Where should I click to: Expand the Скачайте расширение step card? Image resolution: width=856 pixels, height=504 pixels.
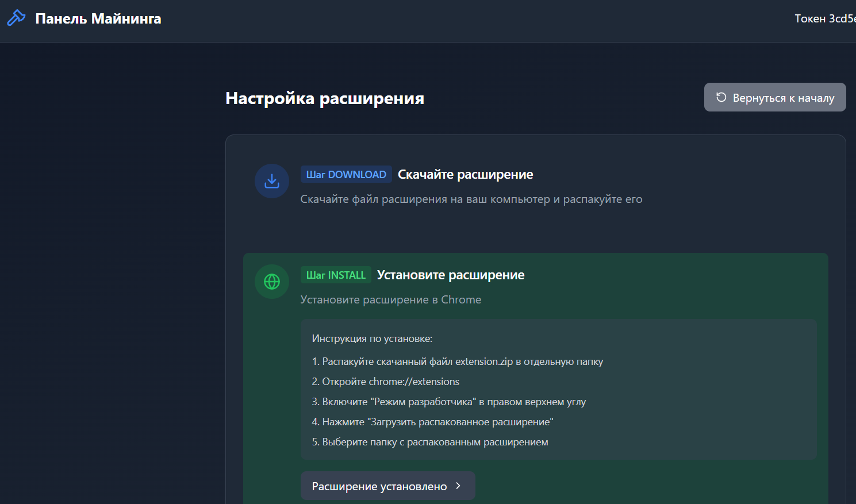pos(535,190)
